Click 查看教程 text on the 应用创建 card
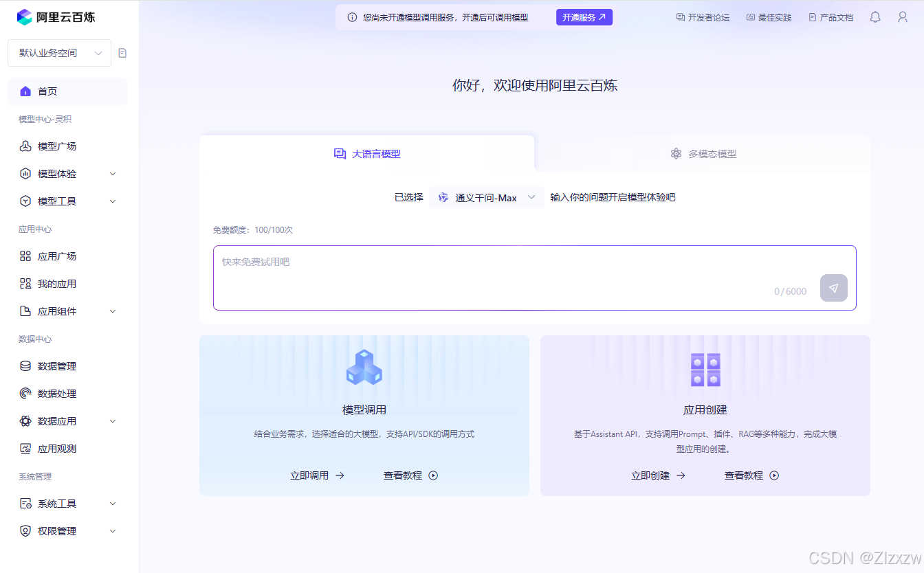The image size is (924, 573). coord(744,475)
